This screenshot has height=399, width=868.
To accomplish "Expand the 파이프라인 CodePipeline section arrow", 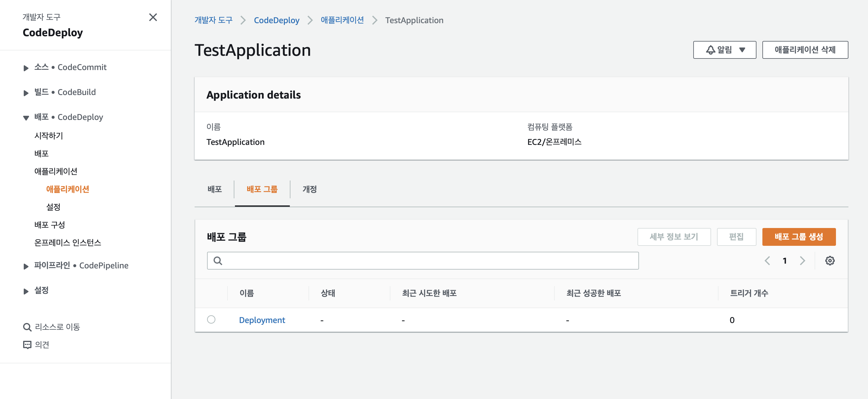I will coord(26,266).
